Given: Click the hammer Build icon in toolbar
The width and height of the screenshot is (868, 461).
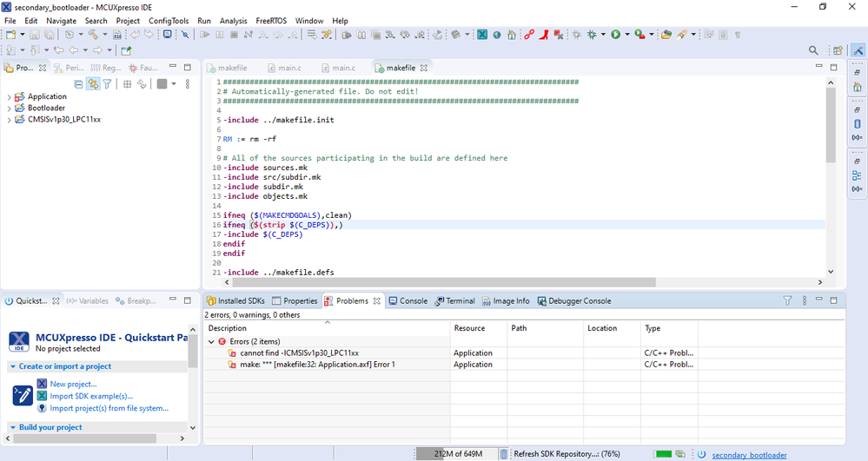Looking at the screenshot, I should 91,35.
